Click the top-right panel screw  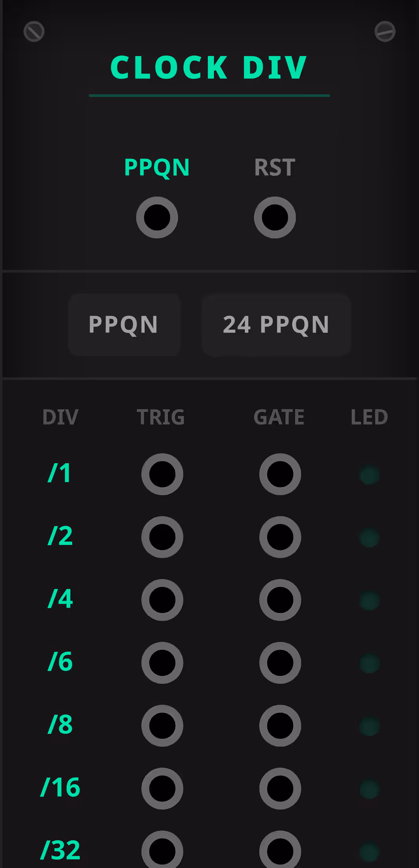click(385, 32)
